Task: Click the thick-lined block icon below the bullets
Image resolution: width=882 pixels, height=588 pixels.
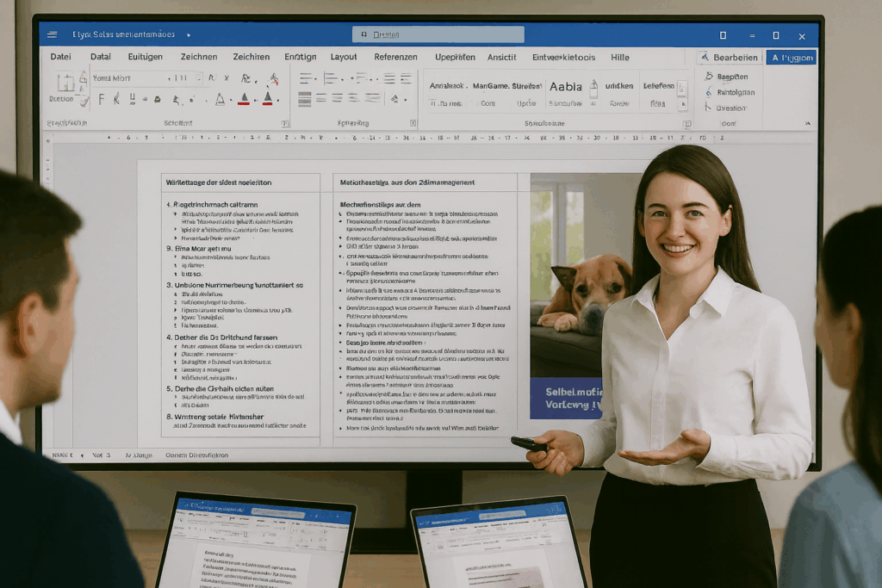Action: coord(305,100)
